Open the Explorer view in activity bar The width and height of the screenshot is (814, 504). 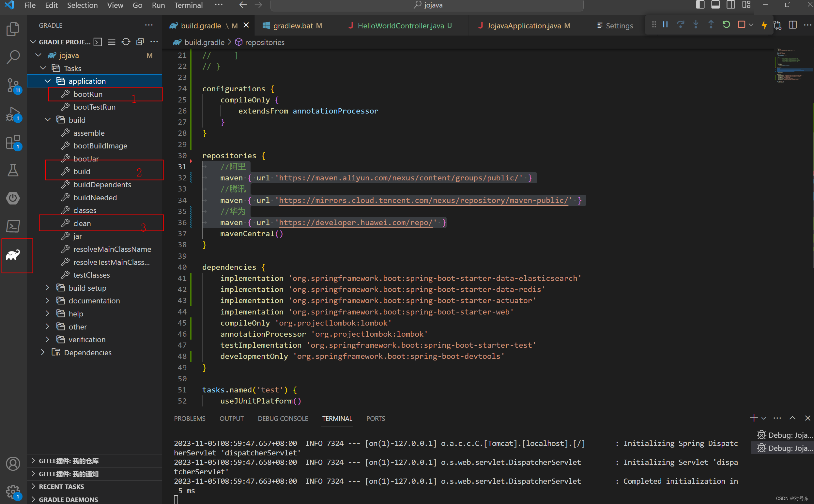click(x=13, y=29)
